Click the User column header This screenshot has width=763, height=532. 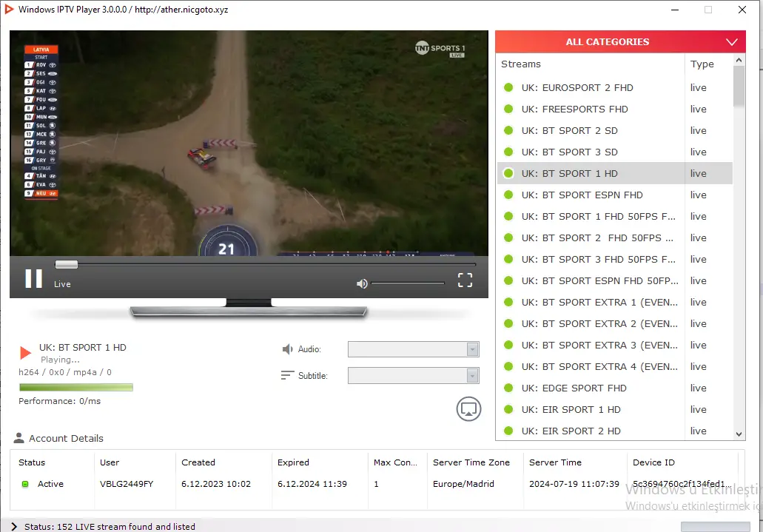[x=135, y=462]
